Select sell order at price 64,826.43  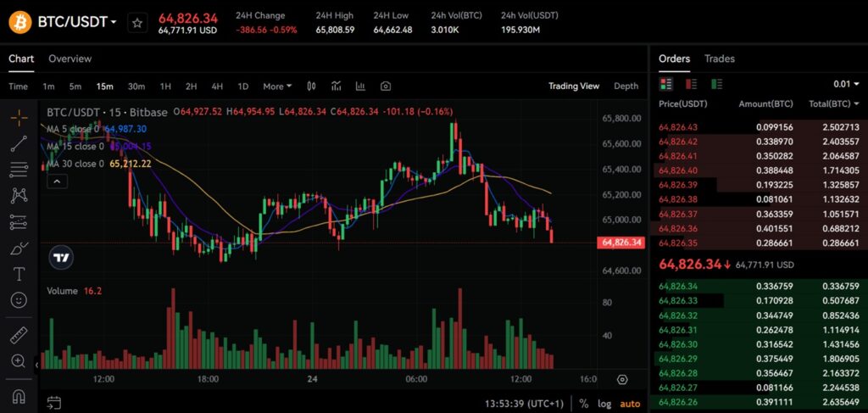[759, 127]
